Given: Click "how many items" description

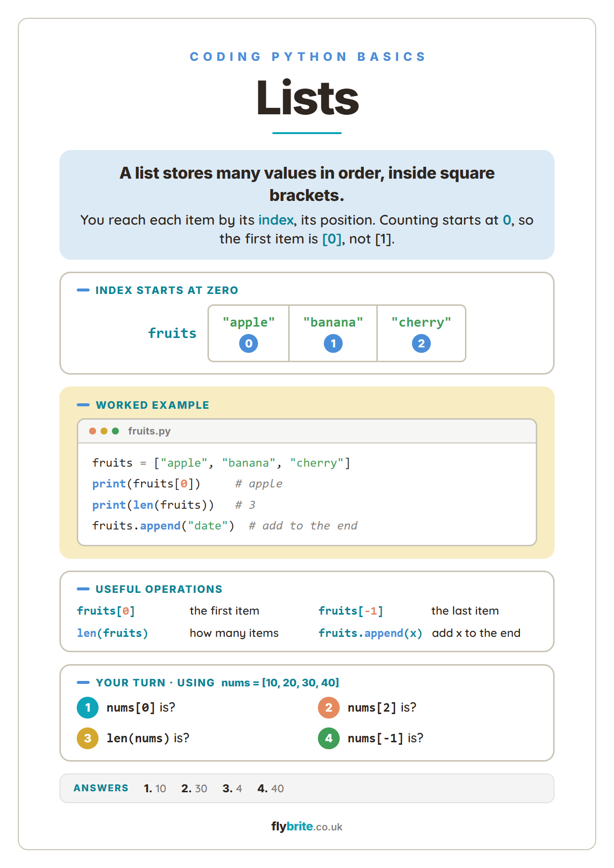Looking at the screenshot, I should [234, 633].
